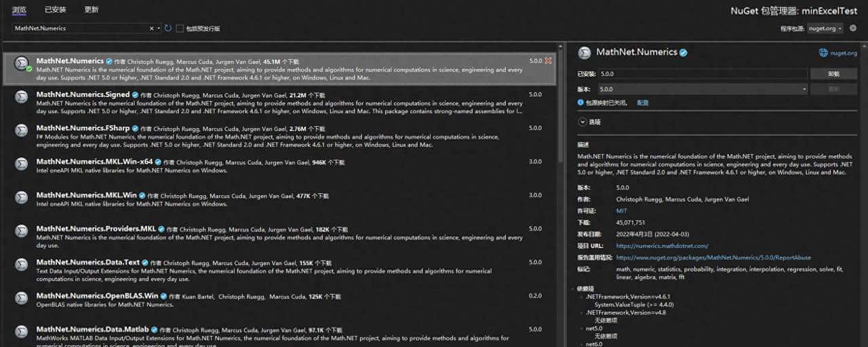868x347 pixels.
Task: Open the 已安装 (Installed) tab
Action: click(x=56, y=10)
